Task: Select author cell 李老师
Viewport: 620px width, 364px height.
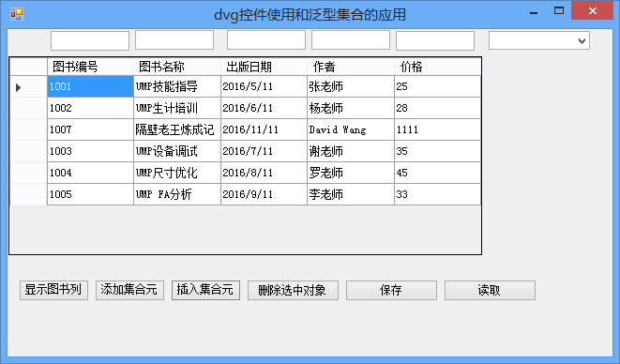Action: pos(351,194)
